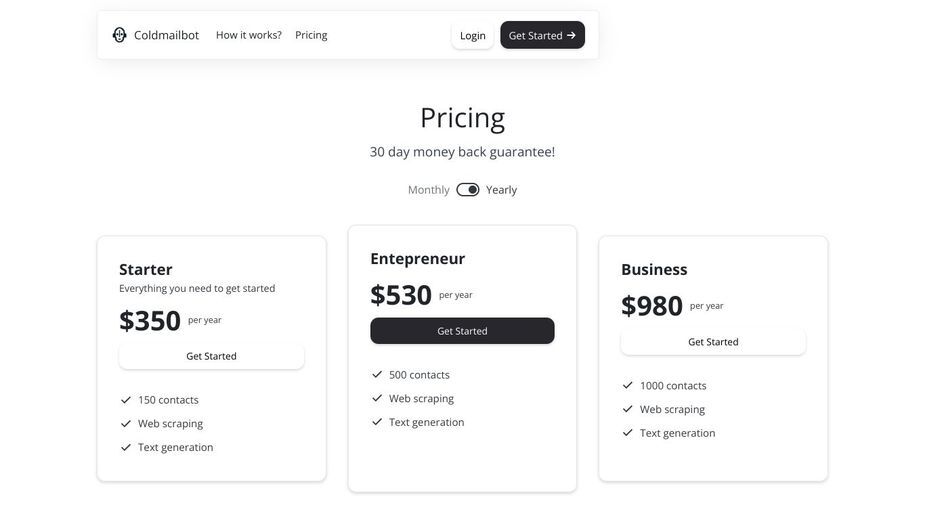Click the arrow icon in header Get Started
Screen dimensions: 925x520
pyautogui.click(x=571, y=35)
